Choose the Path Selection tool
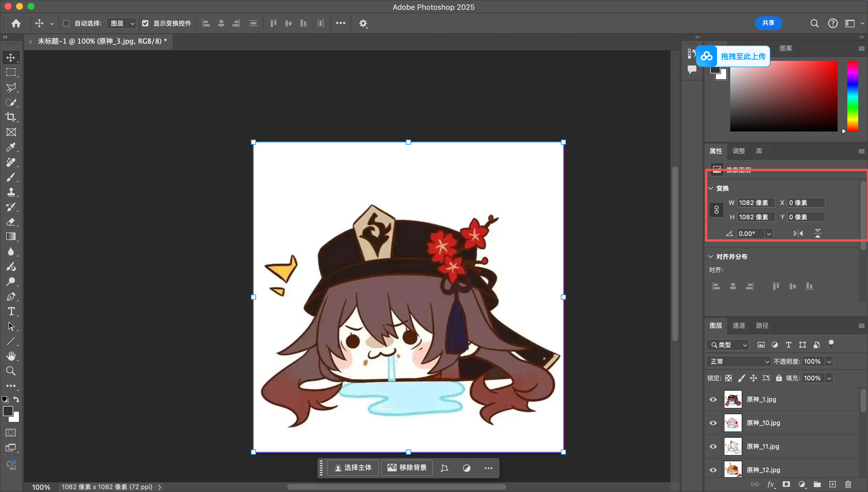The height and width of the screenshot is (492, 868). (11, 326)
